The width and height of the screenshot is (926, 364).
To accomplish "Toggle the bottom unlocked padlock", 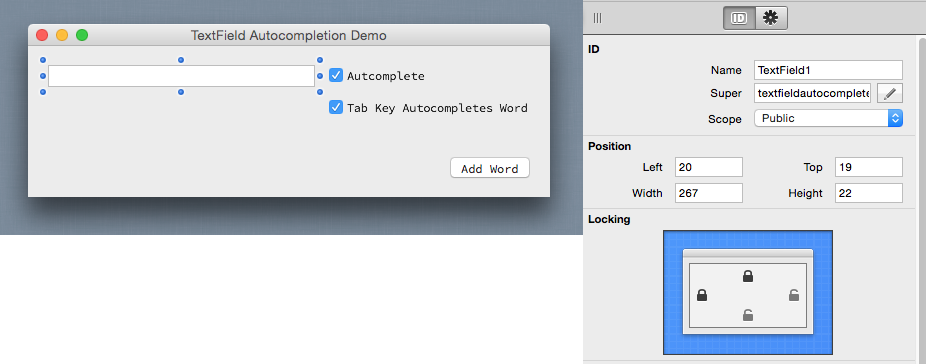I will click(748, 315).
